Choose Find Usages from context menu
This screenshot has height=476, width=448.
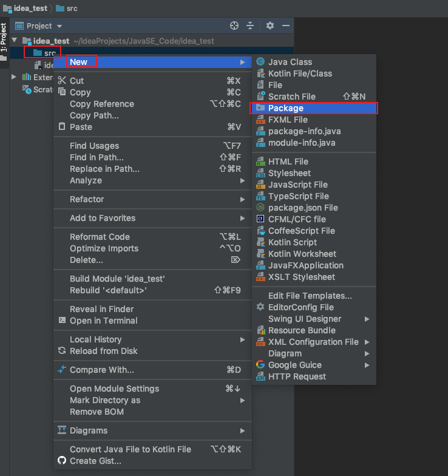coord(152,146)
